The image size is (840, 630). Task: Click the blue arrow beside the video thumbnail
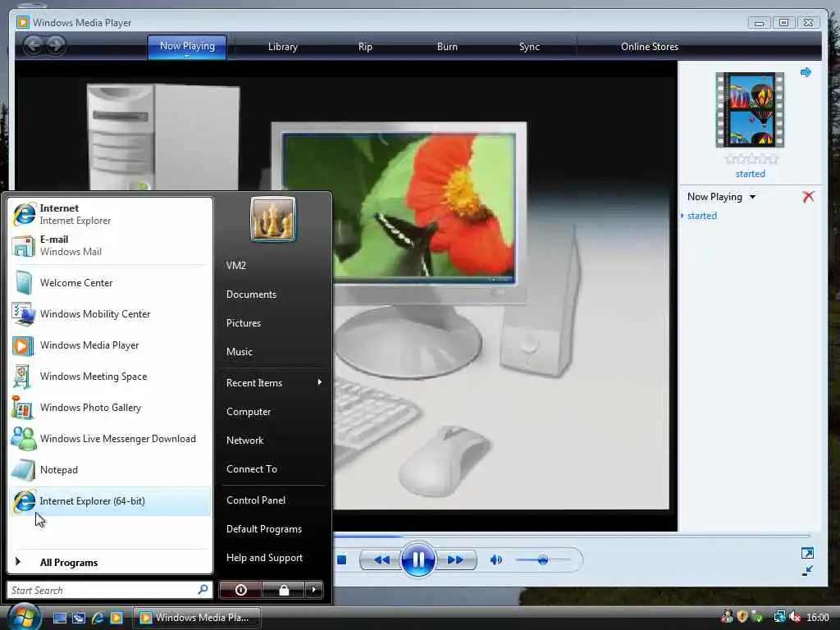point(806,72)
